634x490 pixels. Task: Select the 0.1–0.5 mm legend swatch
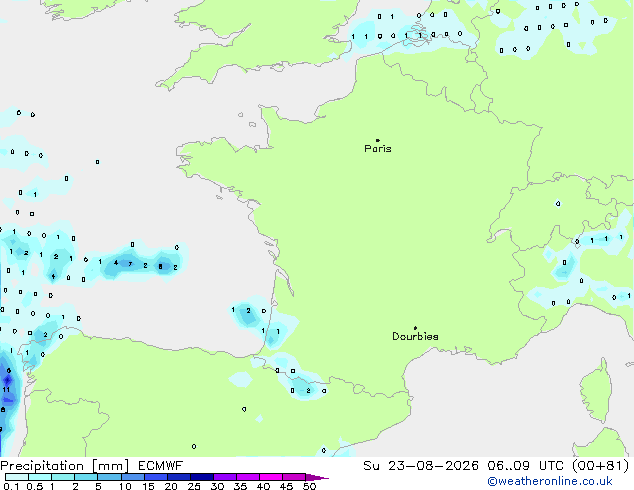click(x=17, y=477)
